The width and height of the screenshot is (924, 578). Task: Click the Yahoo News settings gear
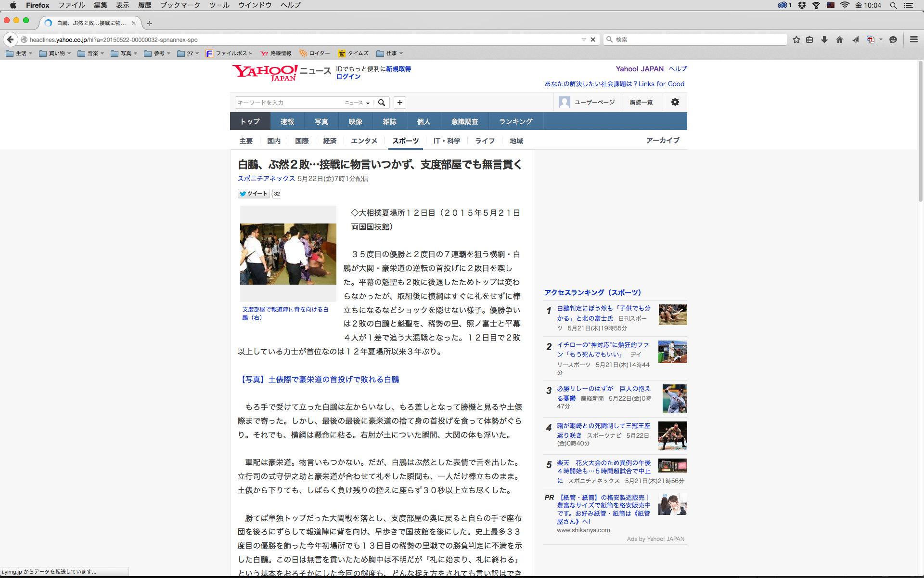[675, 102]
